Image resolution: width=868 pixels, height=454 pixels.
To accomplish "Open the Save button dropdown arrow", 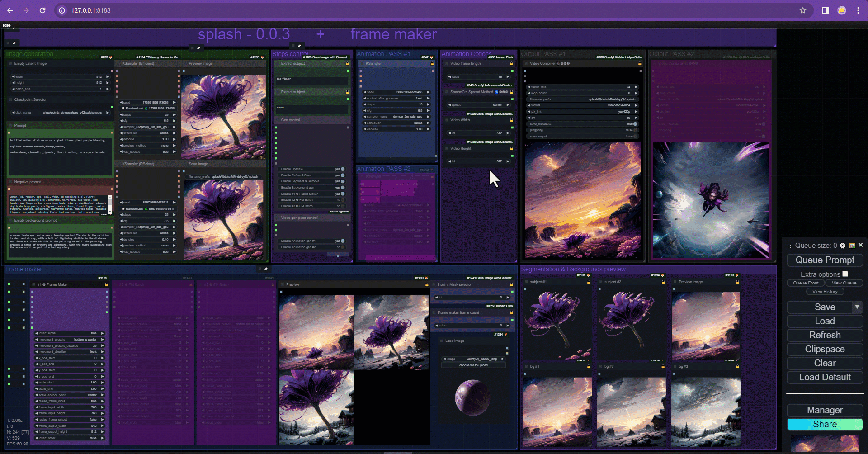I will click(857, 307).
